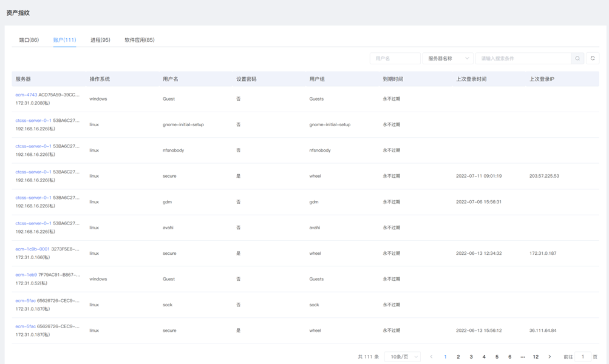This screenshot has height=364, width=609.
Task: Switch to the 端口(86) tab
Action: pyautogui.click(x=29, y=40)
